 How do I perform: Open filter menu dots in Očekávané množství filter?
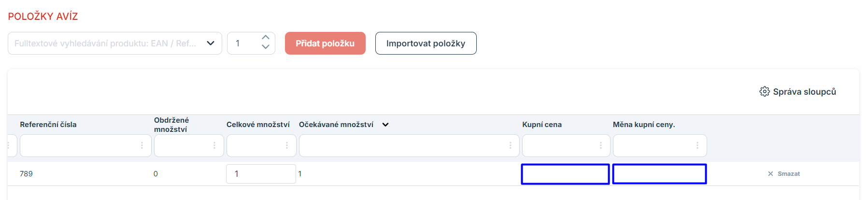pos(510,145)
